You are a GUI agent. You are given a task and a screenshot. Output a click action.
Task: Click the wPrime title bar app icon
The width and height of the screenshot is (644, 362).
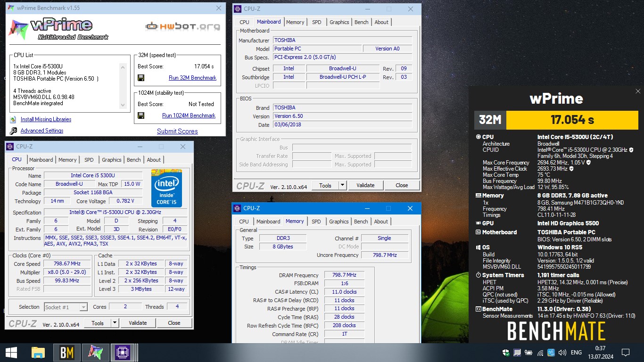pyautogui.click(x=10, y=8)
